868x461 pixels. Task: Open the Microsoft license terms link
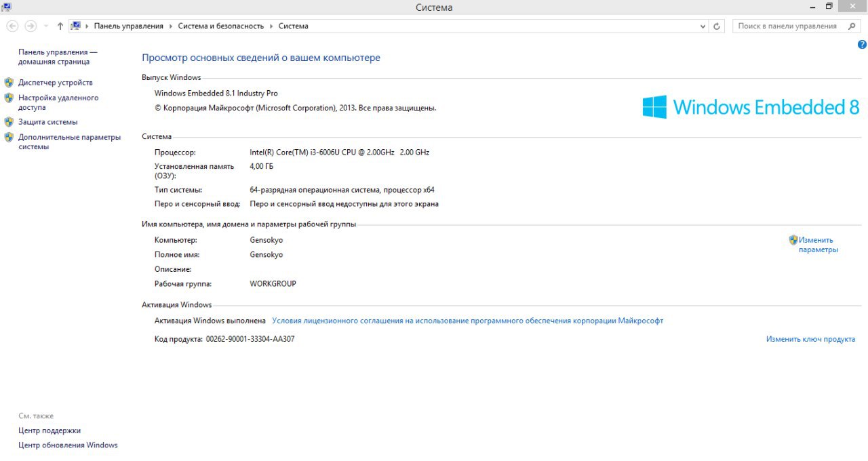coord(467,321)
